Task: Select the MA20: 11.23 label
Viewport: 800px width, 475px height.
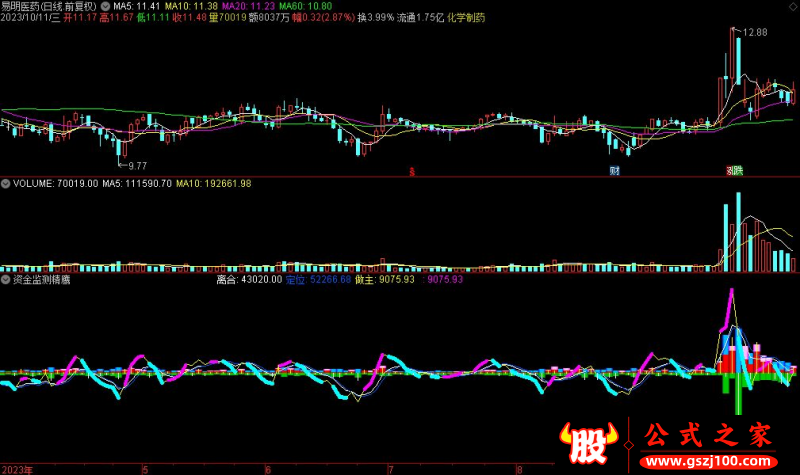Action: [248, 6]
